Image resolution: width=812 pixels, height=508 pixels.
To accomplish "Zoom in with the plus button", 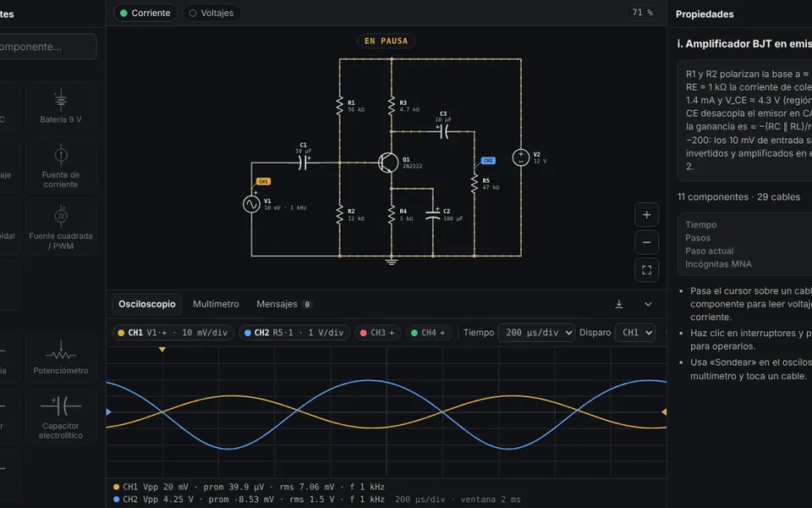I will pos(646,215).
